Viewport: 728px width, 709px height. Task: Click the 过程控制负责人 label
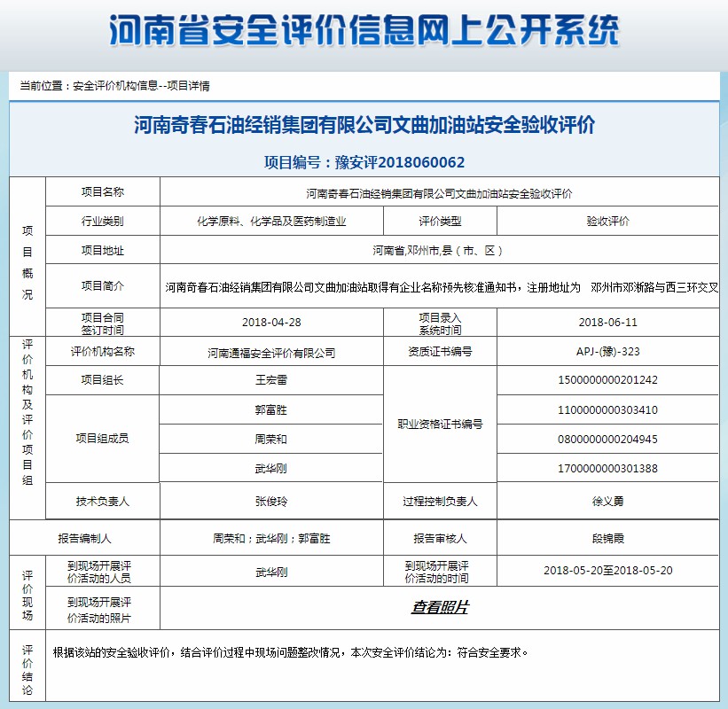440,501
